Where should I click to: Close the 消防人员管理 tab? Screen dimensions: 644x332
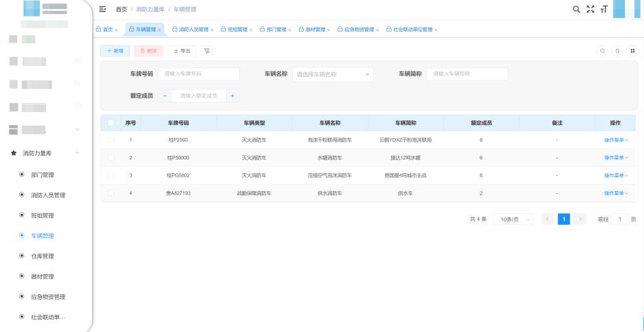[x=212, y=29]
